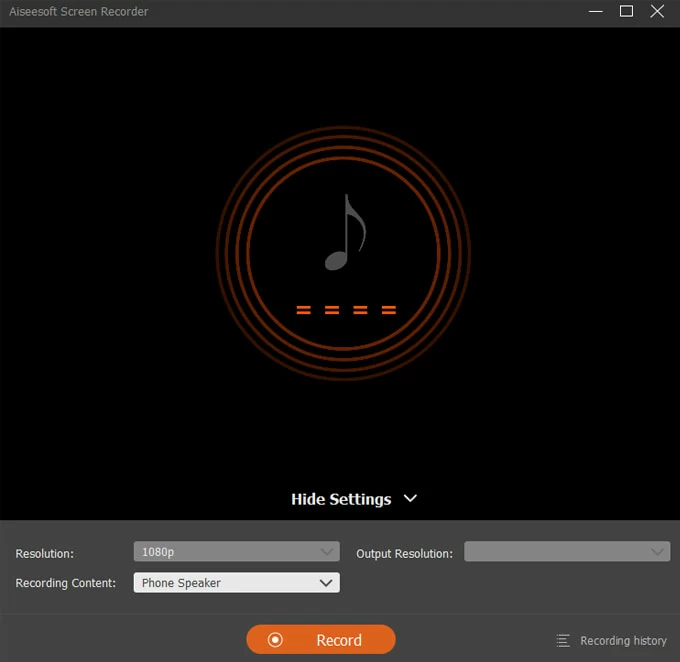Minimize the Aiseesoft Screen Recorder window
This screenshot has width=680, height=662.
(x=596, y=12)
